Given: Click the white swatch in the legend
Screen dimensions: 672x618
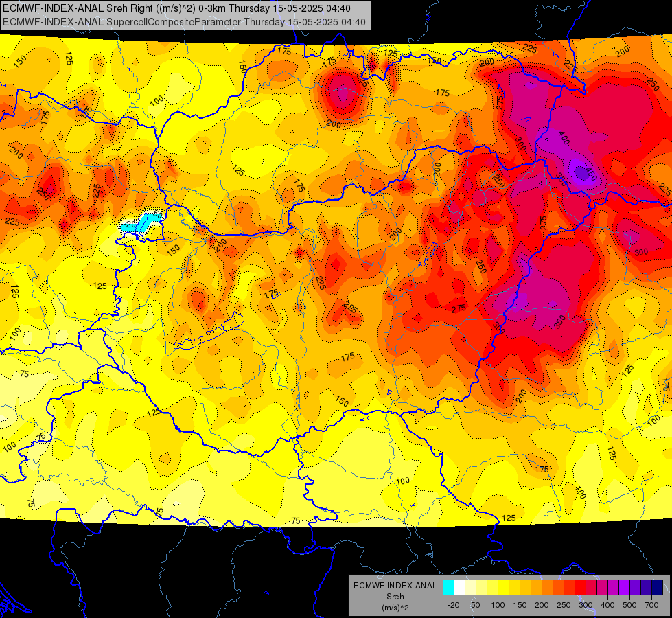Looking at the screenshot, I should tap(459, 587).
